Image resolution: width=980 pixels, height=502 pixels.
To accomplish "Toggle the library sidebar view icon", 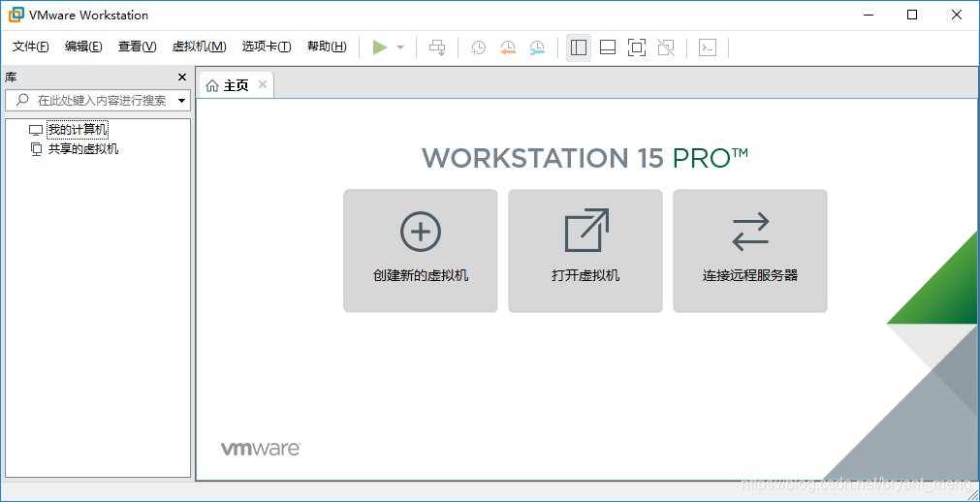I will pos(579,47).
